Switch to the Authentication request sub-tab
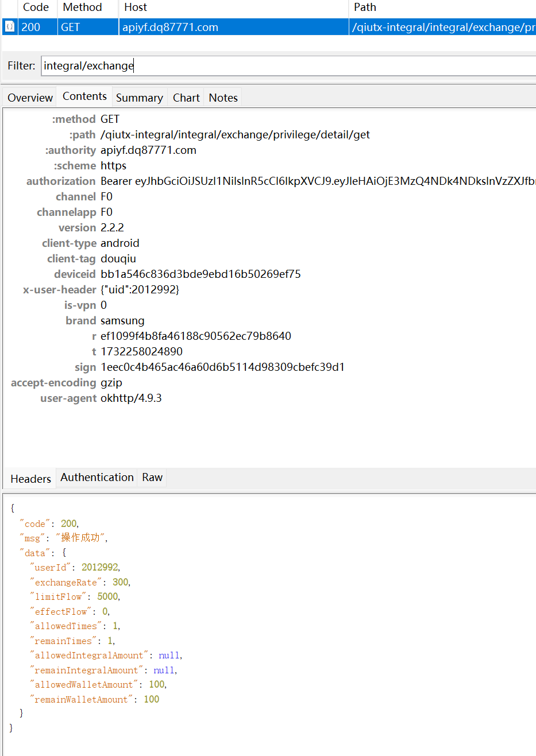This screenshot has height=756, width=536. [x=97, y=478]
